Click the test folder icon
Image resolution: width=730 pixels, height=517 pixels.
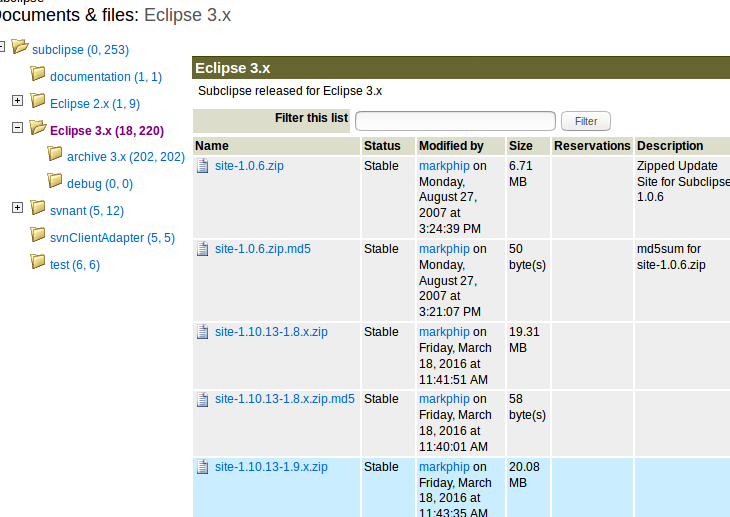(38, 262)
